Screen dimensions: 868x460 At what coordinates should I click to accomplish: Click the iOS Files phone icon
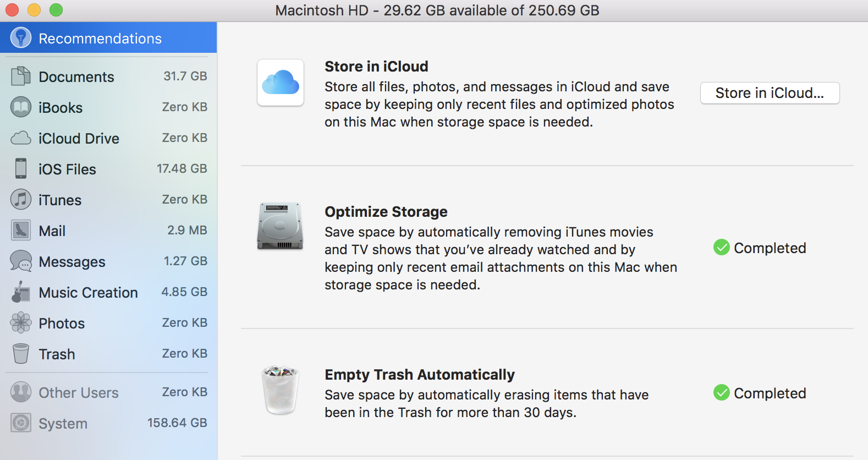click(21, 168)
